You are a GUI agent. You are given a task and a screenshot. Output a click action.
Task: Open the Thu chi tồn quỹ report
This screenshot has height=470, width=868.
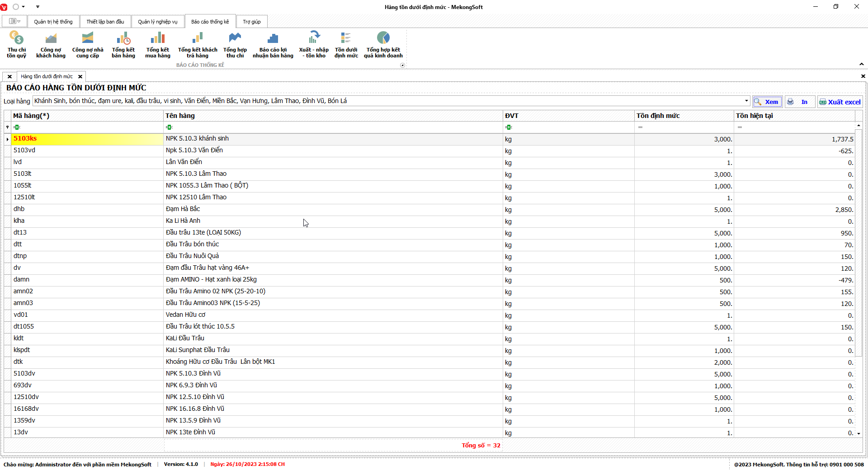coord(16,44)
